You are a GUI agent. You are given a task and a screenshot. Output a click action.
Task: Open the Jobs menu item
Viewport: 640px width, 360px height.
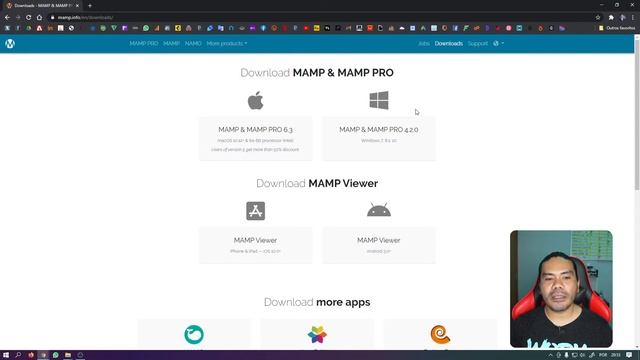point(424,43)
